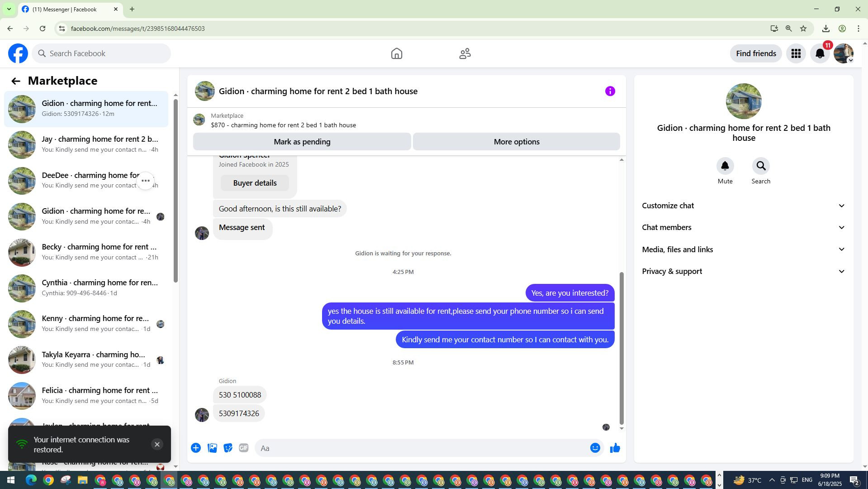Open the notifications bell with 11 badge
The height and width of the screenshot is (489, 868).
point(820,53)
